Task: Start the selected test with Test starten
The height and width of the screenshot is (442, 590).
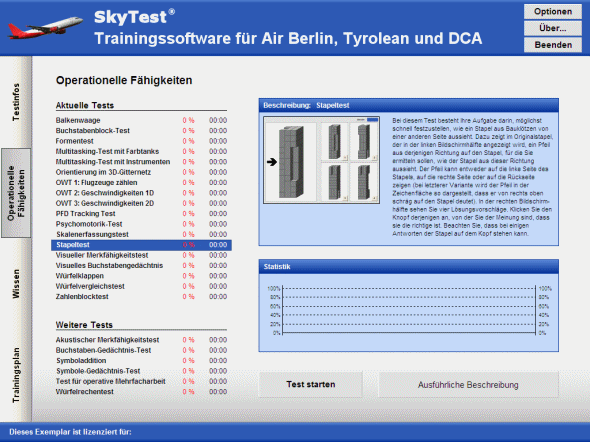Action: [x=310, y=384]
